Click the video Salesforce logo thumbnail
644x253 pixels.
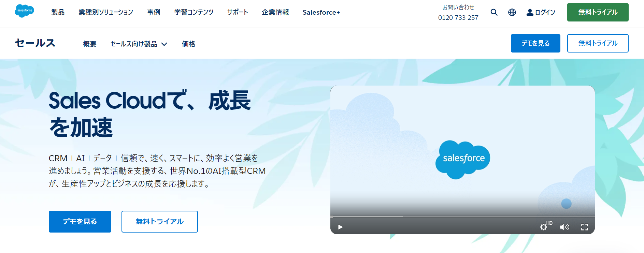click(x=462, y=159)
